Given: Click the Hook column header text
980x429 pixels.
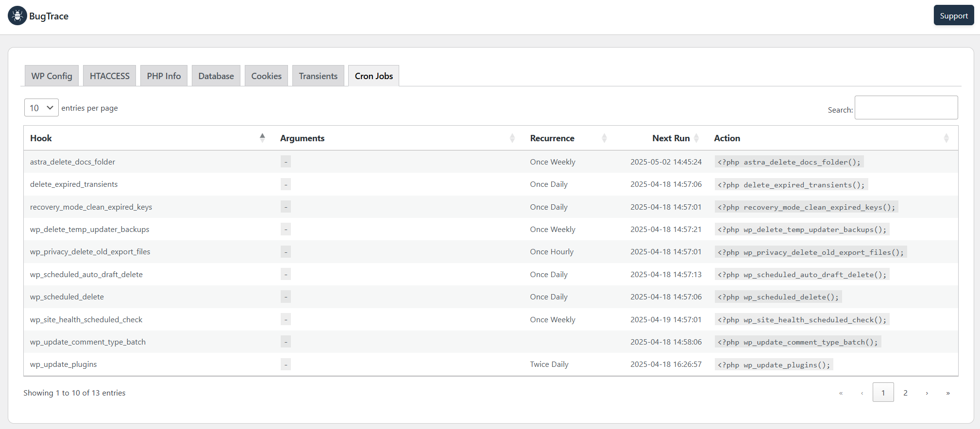Looking at the screenshot, I should [x=41, y=138].
